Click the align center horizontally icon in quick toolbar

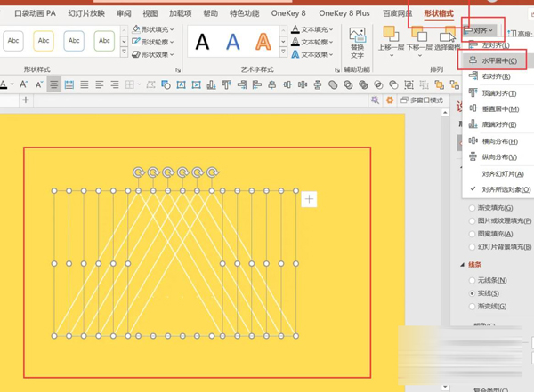click(x=271, y=84)
